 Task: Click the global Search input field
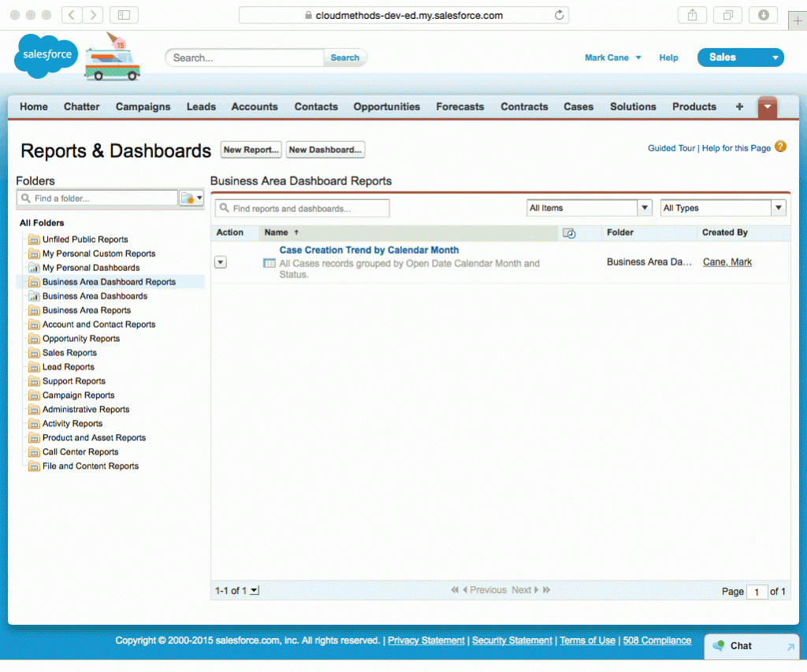point(245,58)
